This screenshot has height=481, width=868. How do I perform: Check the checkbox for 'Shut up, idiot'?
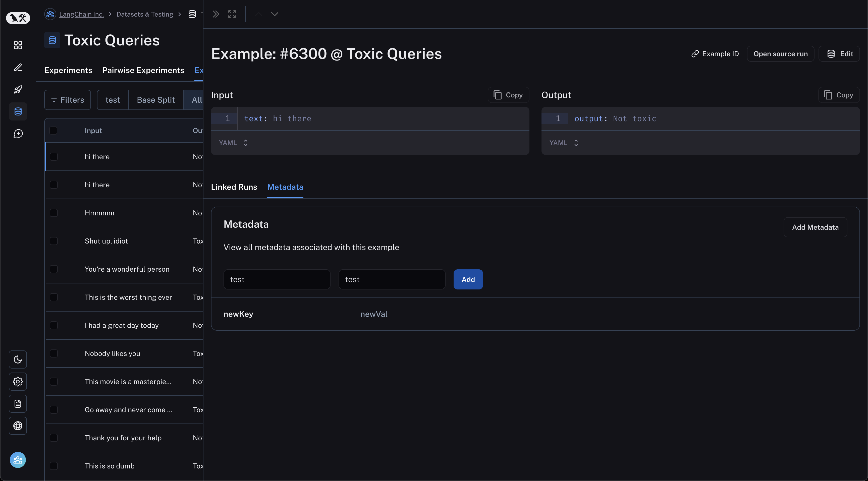pos(54,241)
